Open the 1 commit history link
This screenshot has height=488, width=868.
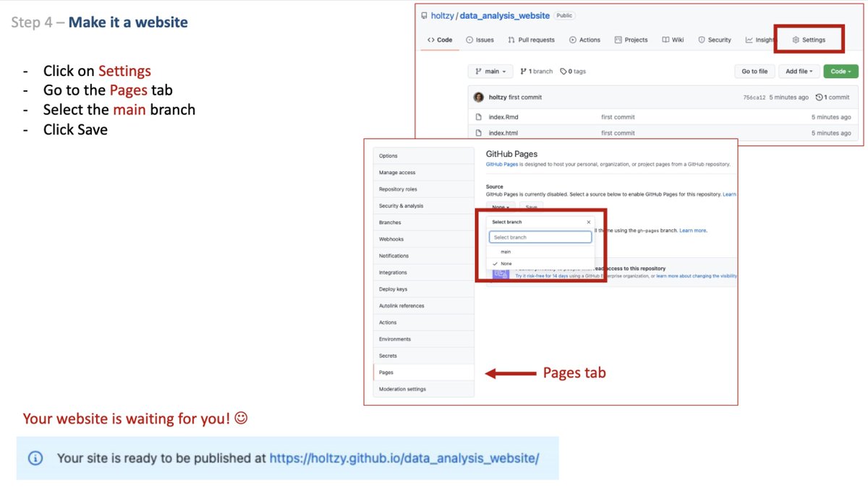[x=833, y=97]
